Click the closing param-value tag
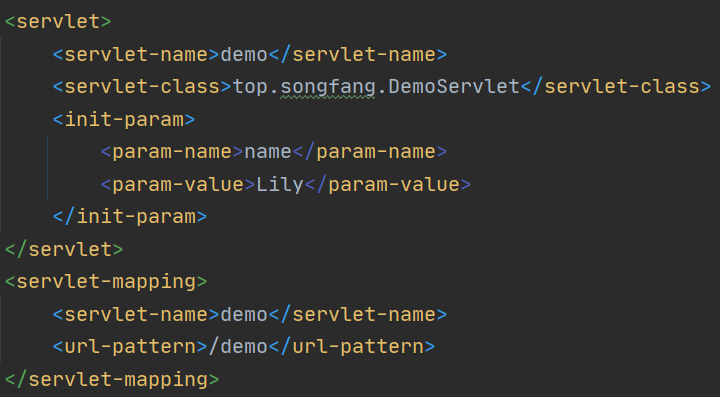The height and width of the screenshot is (397, 720). (388, 184)
